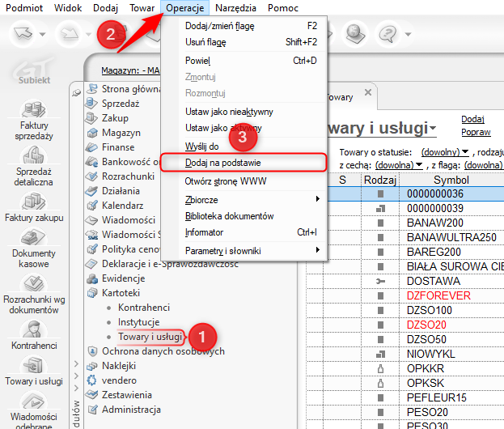Choose Powiel menu entry
The width and height of the screenshot is (504, 429).
[244, 61]
